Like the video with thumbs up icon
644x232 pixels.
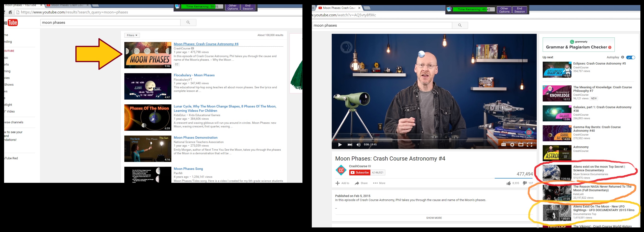click(x=508, y=183)
